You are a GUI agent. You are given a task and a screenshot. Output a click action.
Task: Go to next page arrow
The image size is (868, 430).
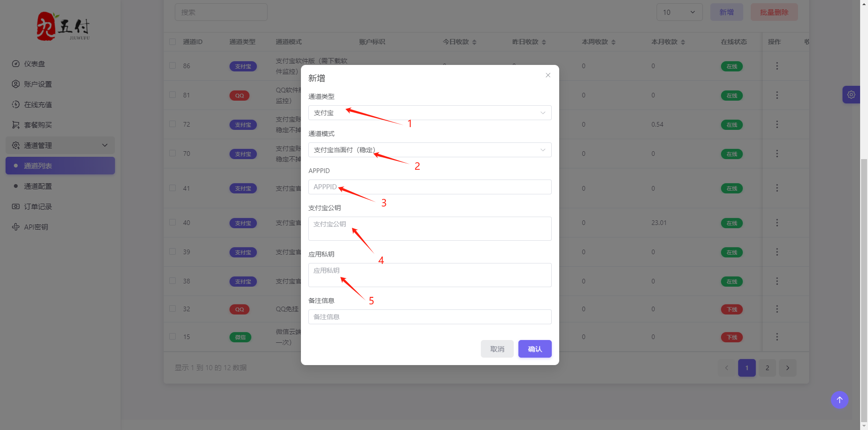[788, 368]
